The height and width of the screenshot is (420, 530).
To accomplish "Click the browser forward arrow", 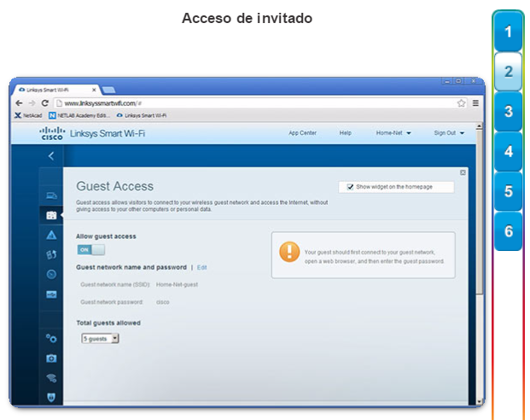I will click(32, 103).
